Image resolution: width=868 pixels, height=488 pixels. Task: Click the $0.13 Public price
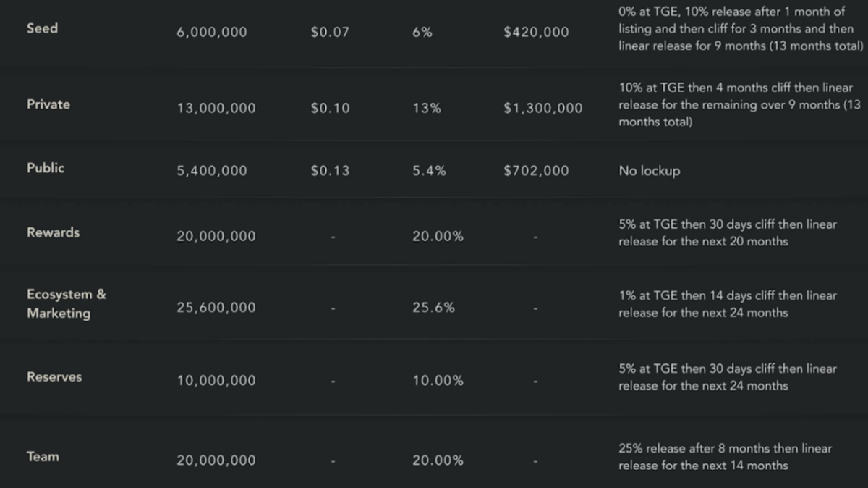click(330, 171)
